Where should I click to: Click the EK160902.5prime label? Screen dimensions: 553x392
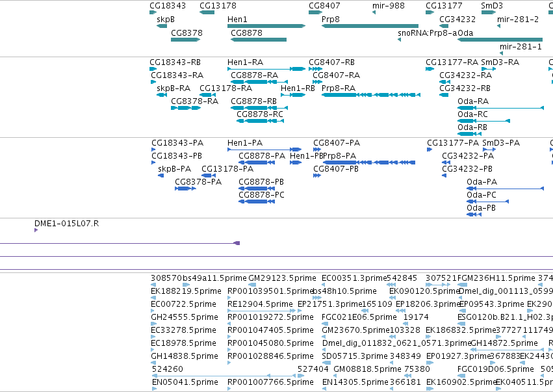pyautogui.click(x=461, y=382)
